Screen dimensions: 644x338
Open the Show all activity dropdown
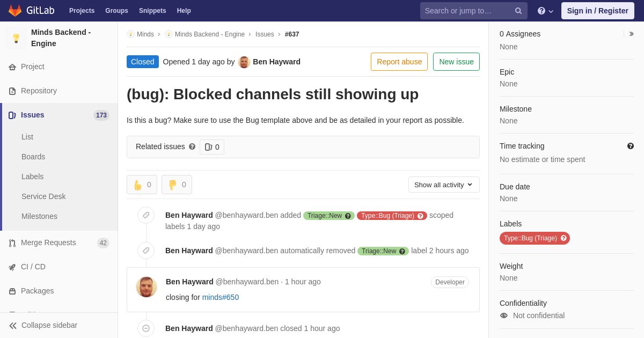[x=444, y=185]
